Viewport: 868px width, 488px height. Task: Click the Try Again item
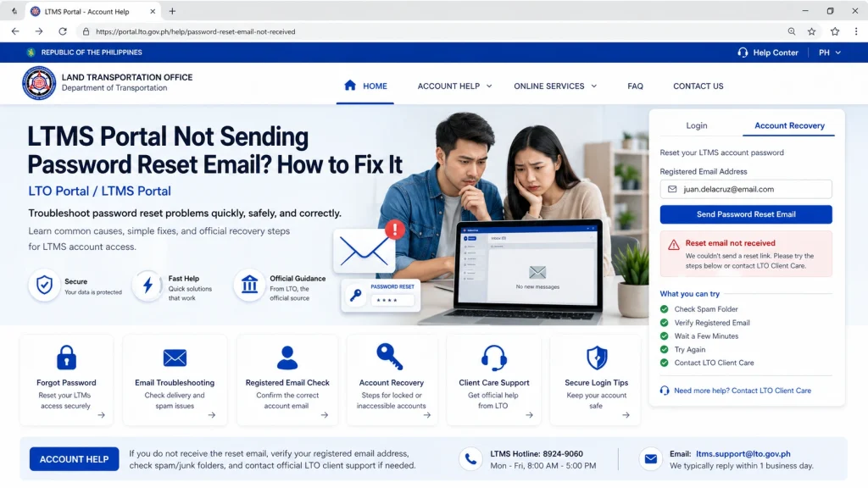690,350
